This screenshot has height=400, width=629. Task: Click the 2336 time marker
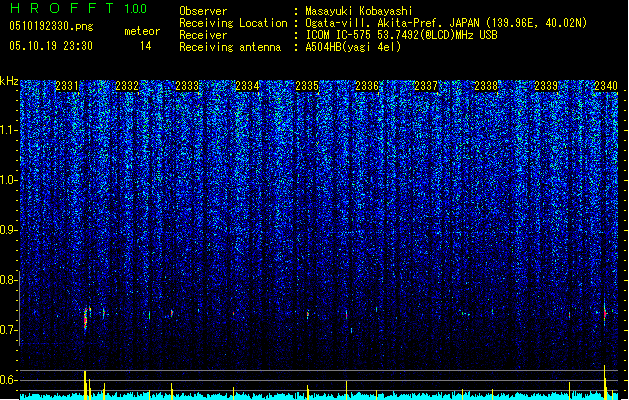[367, 86]
